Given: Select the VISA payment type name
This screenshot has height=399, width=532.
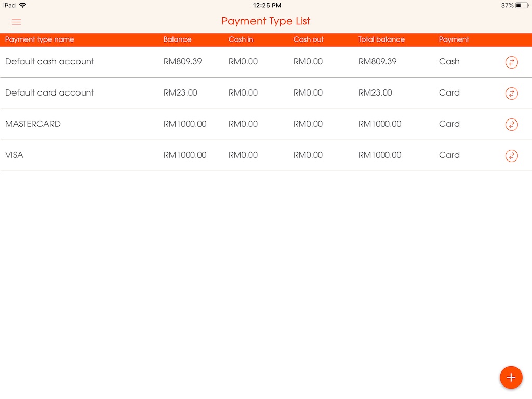Looking at the screenshot, I should [14, 155].
